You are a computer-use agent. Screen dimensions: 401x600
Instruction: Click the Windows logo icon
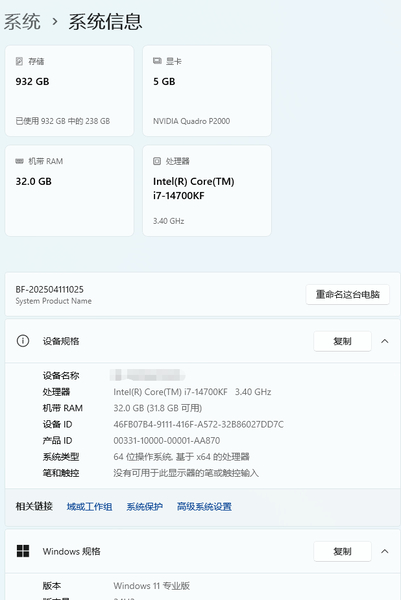(23, 551)
